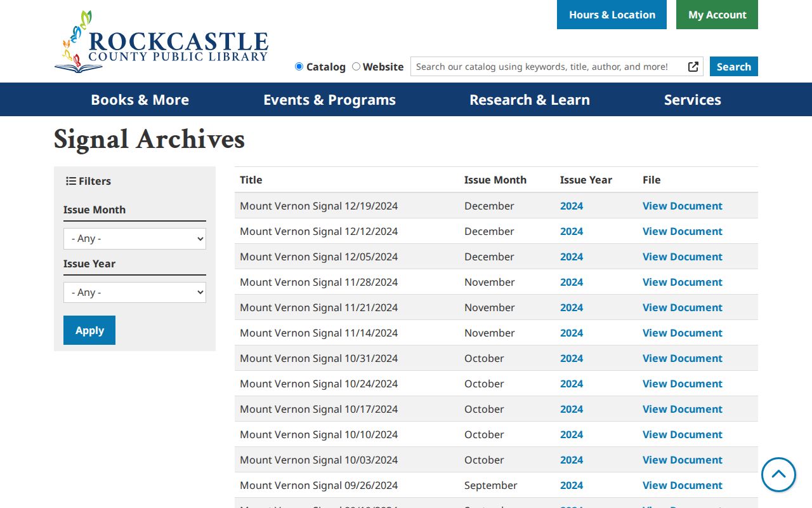This screenshot has width=812, height=508.
Task: View Document for 10/17/2024 issue
Action: (x=683, y=409)
